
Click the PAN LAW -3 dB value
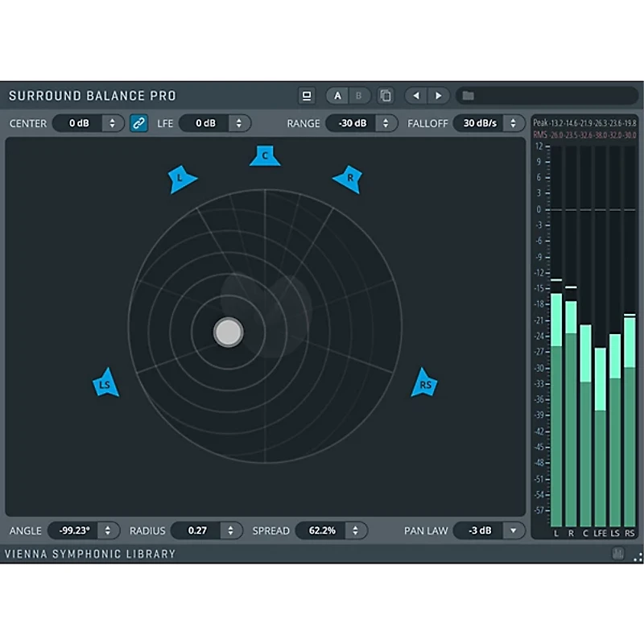(x=479, y=530)
